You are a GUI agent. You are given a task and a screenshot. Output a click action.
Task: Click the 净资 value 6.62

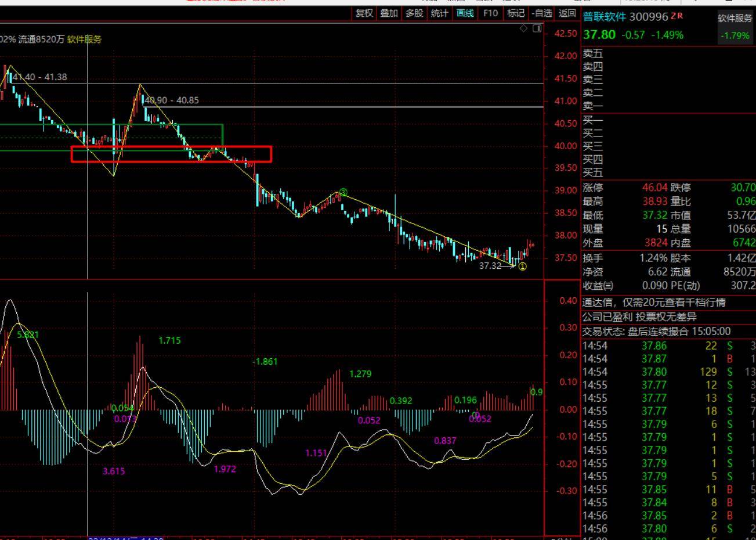click(x=658, y=272)
